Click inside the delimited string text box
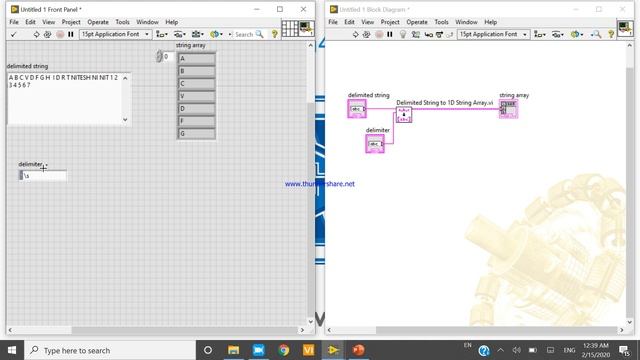Viewport: 640px width, 360px height. tap(64, 99)
